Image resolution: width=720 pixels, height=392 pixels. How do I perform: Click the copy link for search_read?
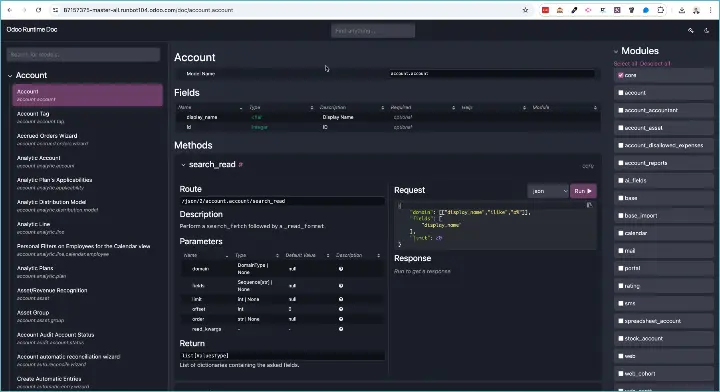click(x=588, y=166)
